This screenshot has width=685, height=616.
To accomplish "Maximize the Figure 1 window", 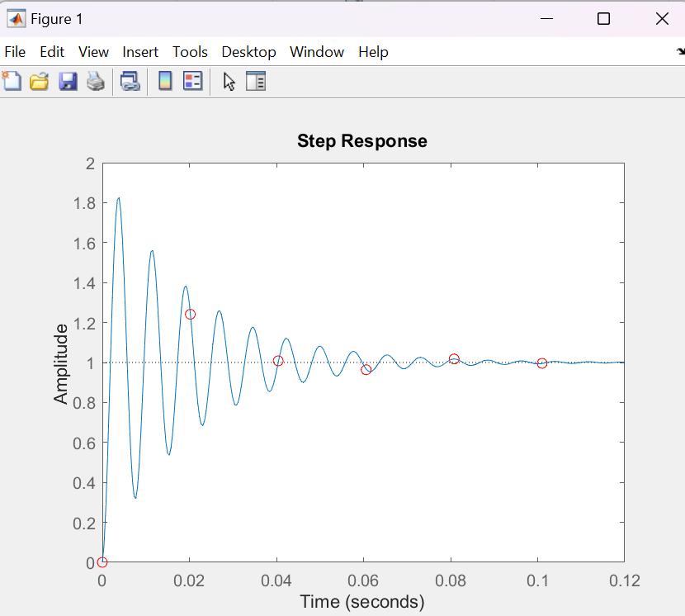I will coord(603,18).
